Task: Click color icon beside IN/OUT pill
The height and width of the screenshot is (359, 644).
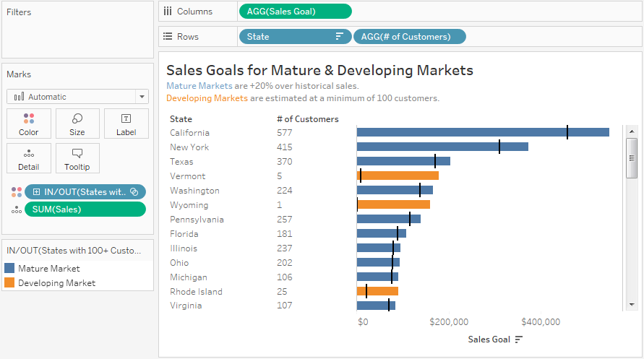Action: click(x=16, y=192)
